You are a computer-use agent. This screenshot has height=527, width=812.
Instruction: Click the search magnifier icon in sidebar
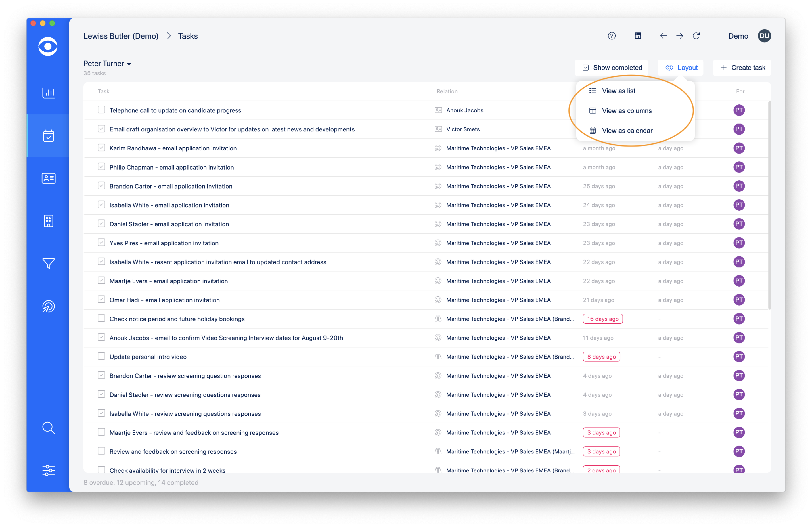coord(48,427)
